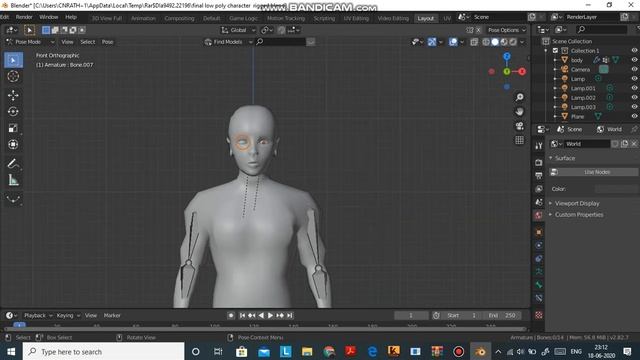Hide the Plane object in outliner
Screen dimensions: 640x360
point(634,116)
